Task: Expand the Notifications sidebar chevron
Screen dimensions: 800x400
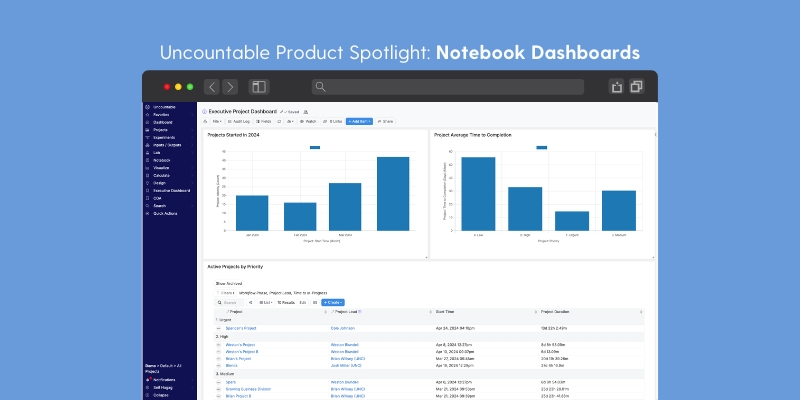Action: pos(192,380)
